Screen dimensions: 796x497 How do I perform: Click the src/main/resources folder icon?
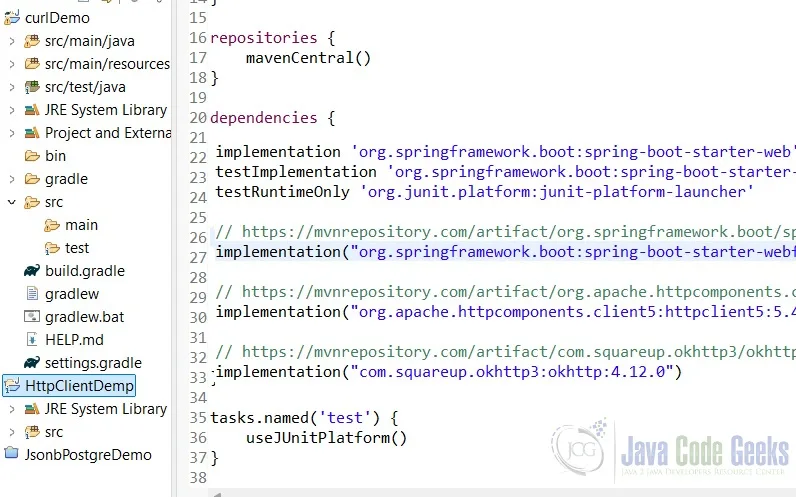(x=32, y=63)
